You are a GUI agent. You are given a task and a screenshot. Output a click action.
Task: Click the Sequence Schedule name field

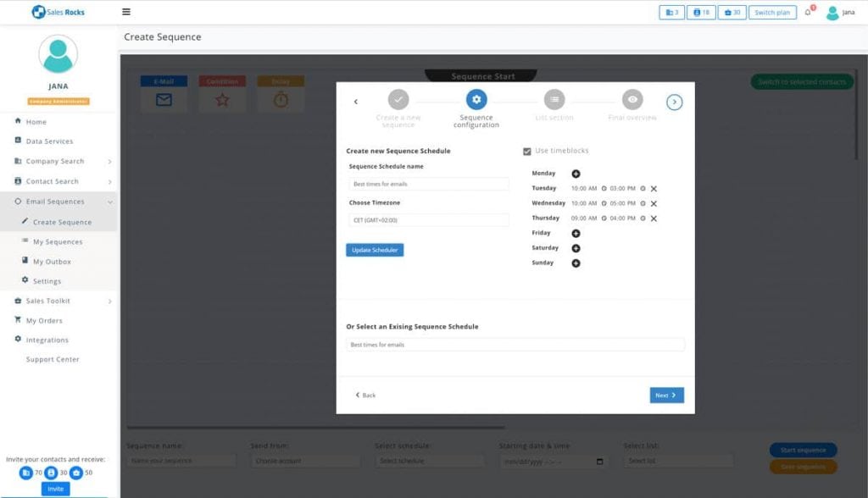(x=428, y=184)
